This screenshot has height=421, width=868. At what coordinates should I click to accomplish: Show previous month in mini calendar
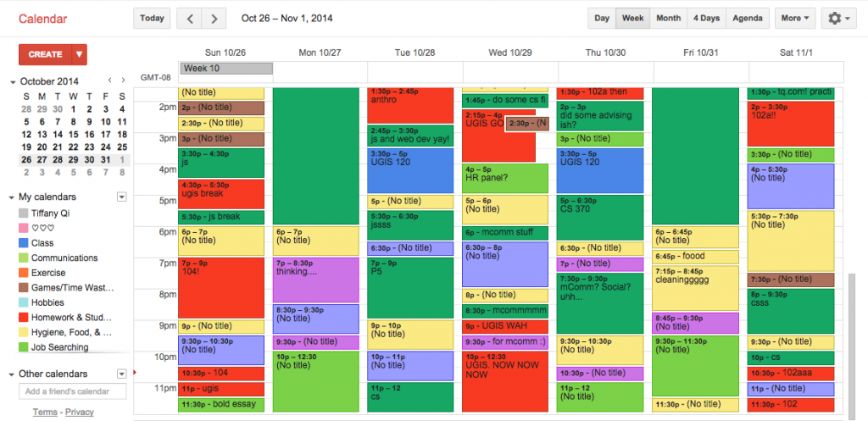pyautogui.click(x=110, y=80)
